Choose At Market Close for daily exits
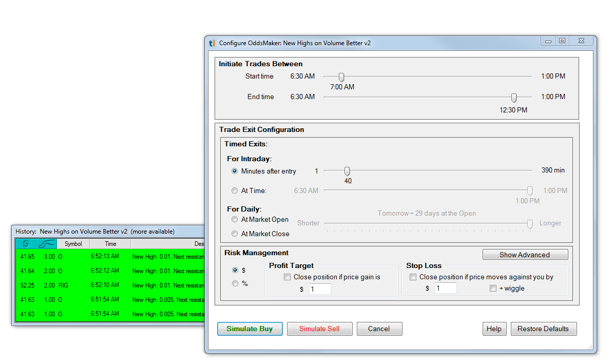This screenshot has height=364, width=614. pyautogui.click(x=235, y=234)
